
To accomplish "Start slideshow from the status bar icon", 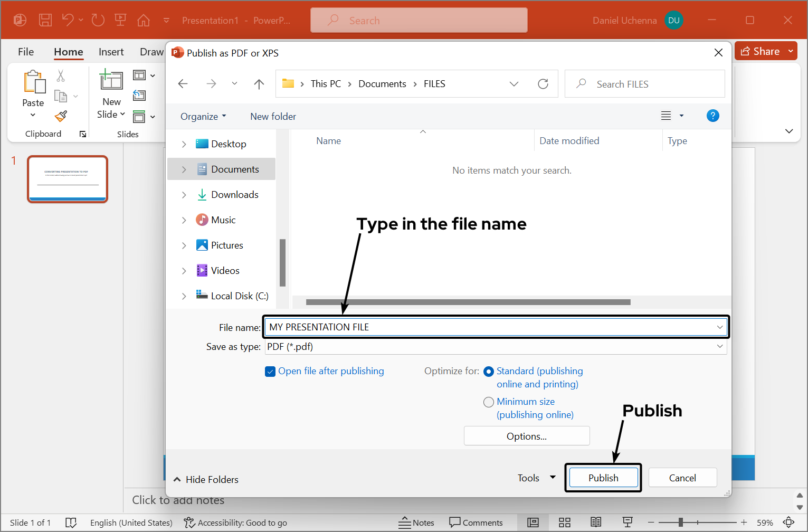I will [x=627, y=522].
